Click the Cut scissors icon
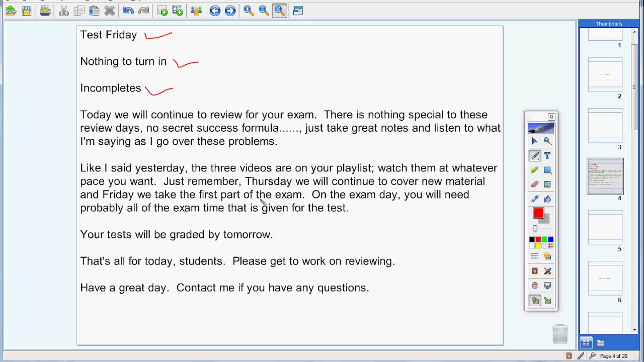Viewport: 644px width, 362px height. [64, 11]
